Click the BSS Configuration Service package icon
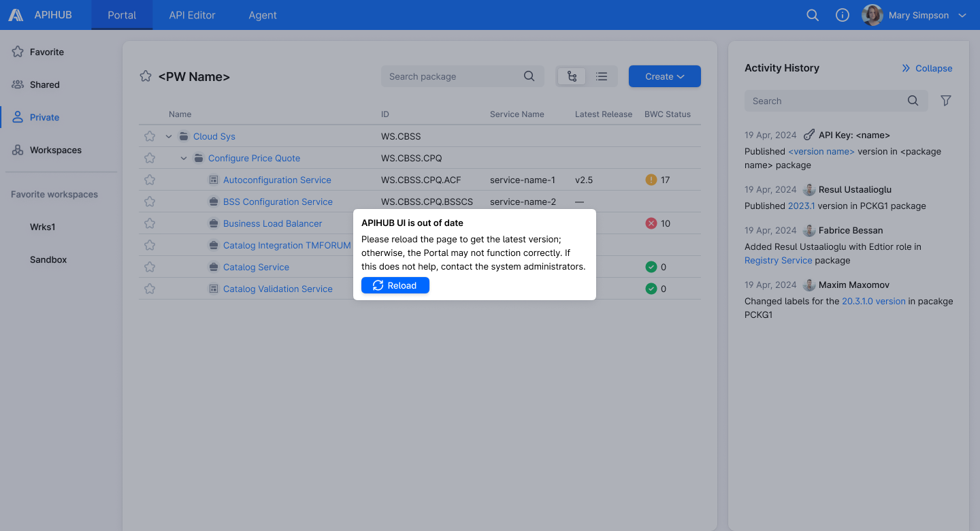The width and height of the screenshot is (980, 531). point(213,202)
